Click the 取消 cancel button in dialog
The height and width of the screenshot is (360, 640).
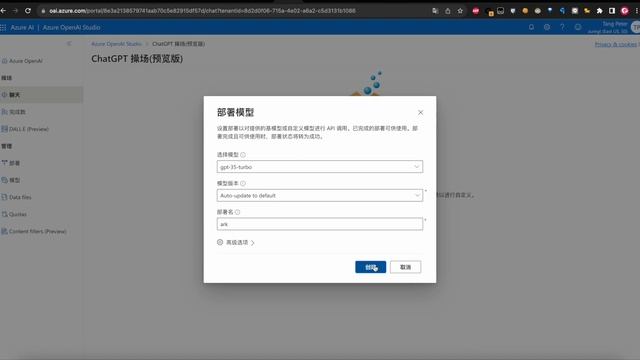coord(405,267)
